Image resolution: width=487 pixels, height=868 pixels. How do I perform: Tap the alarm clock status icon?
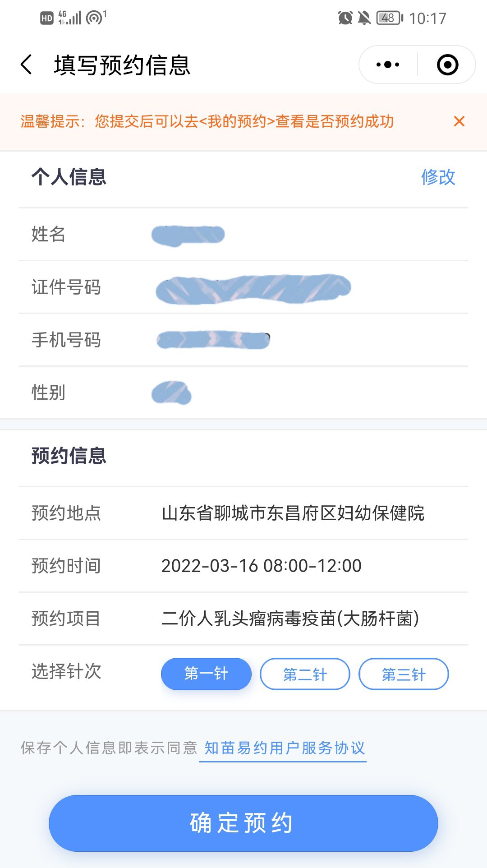345,18
